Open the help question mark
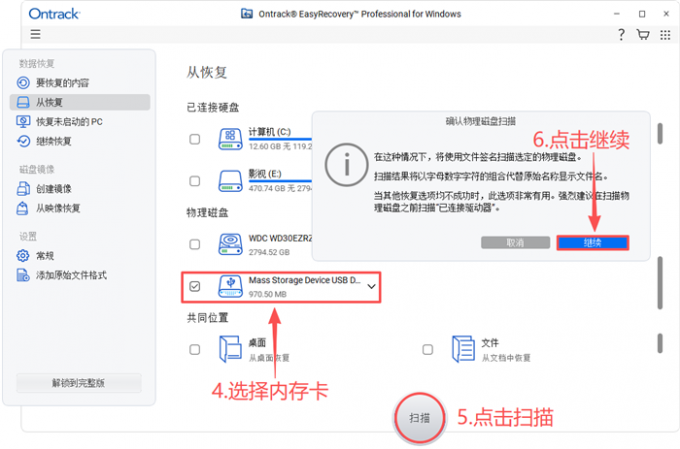This screenshot has width=680, height=449. click(x=621, y=34)
